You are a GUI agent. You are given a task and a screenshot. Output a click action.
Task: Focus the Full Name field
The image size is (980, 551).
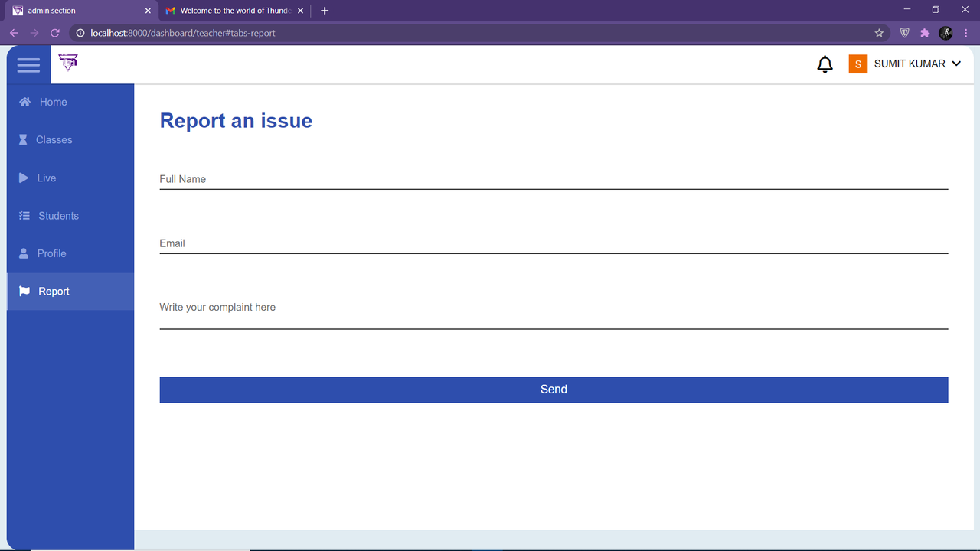click(554, 179)
